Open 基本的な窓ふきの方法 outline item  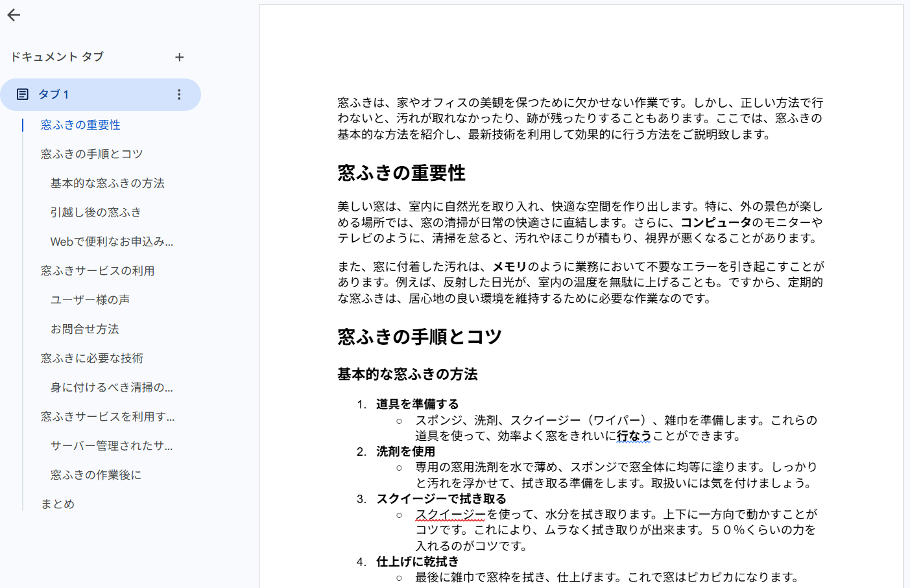tap(108, 183)
